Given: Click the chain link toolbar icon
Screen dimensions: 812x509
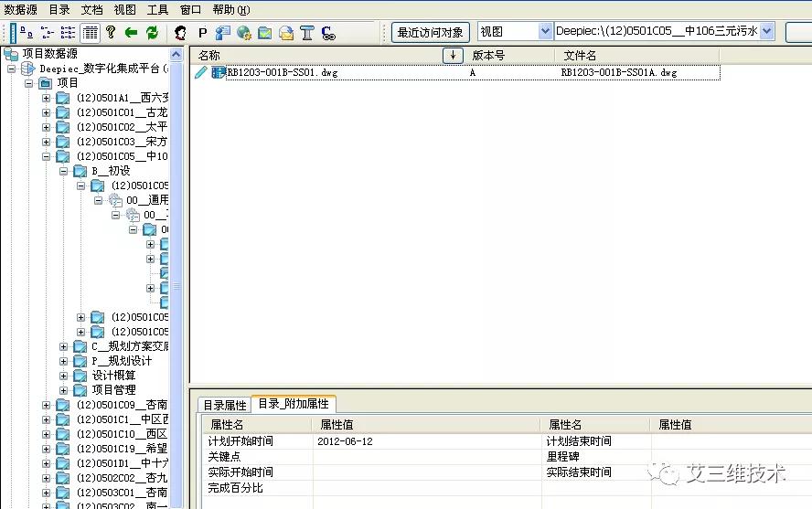Looking at the screenshot, I should pyautogui.click(x=328, y=32).
